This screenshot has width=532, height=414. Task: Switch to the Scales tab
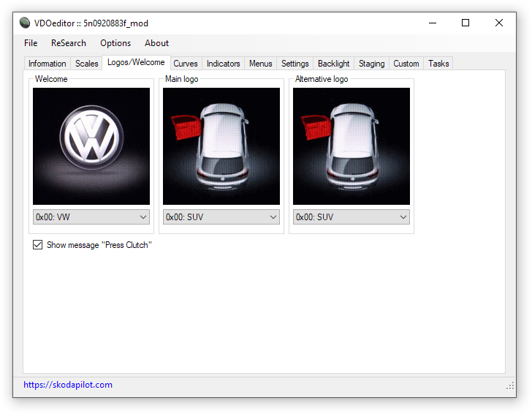[x=86, y=64]
